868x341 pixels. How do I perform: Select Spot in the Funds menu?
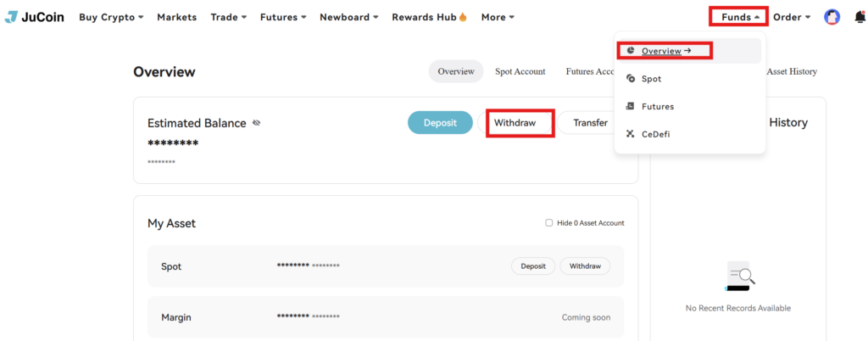(690, 79)
